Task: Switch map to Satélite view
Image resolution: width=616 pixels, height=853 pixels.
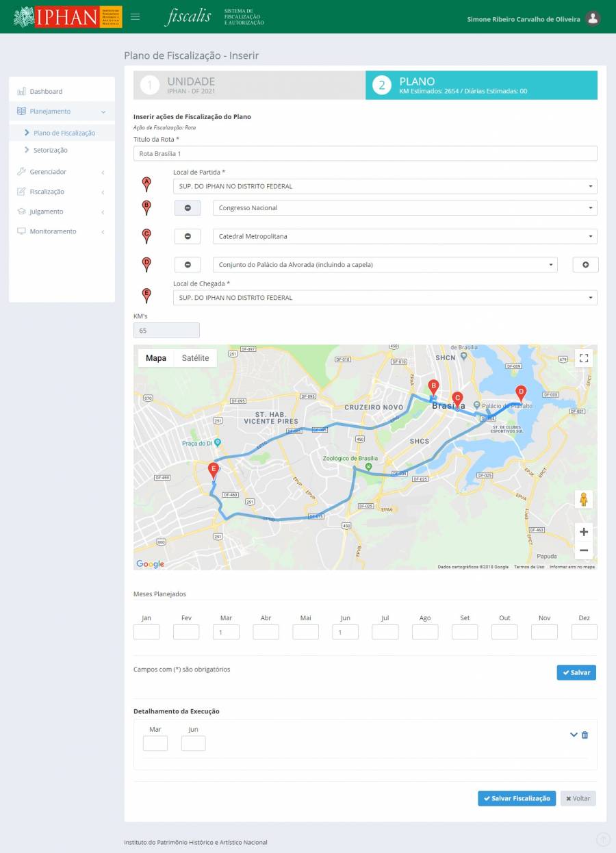Action: (195, 358)
